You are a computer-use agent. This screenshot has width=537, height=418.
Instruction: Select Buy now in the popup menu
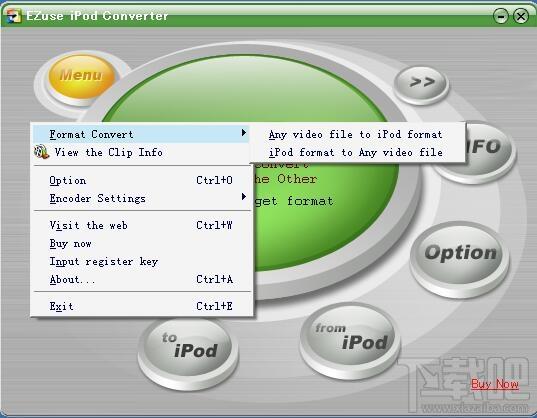click(x=141, y=243)
